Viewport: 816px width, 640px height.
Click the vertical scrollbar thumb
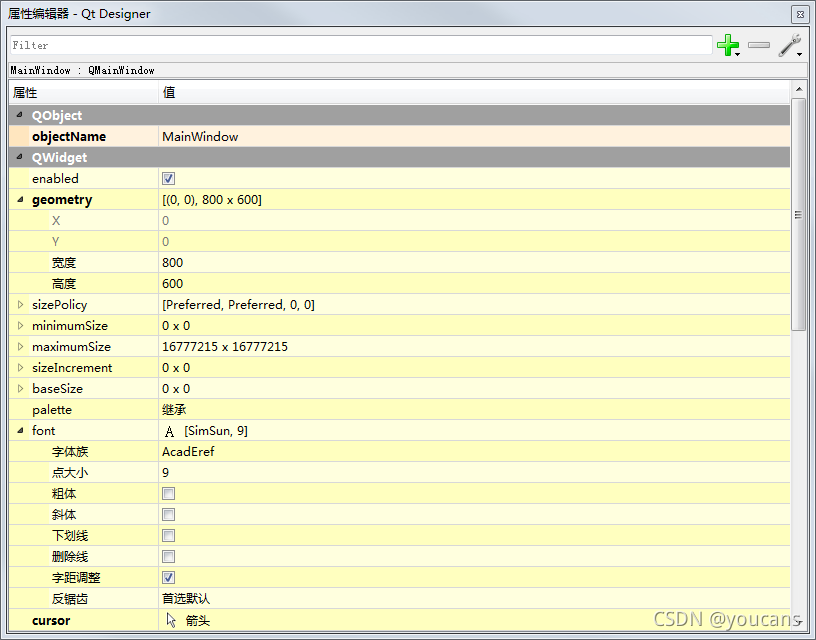[x=798, y=214]
